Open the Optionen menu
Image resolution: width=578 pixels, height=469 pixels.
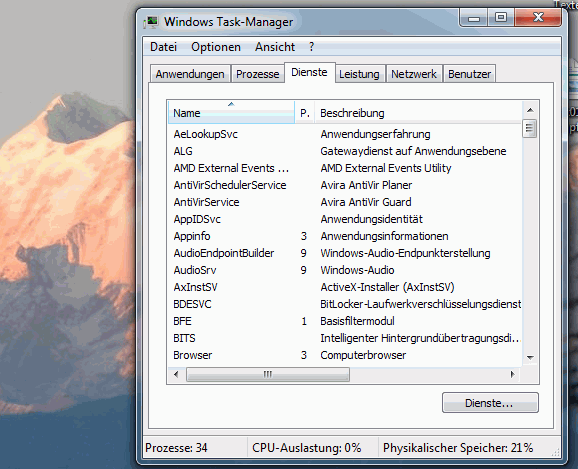[216, 47]
